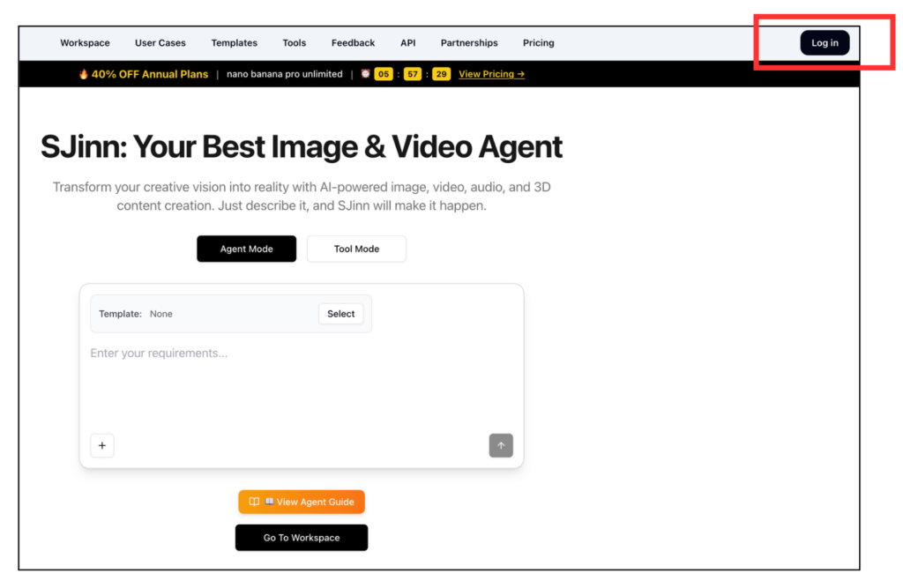The image size is (903, 588).
Task: Open the Template Select picker
Action: pos(340,314)
